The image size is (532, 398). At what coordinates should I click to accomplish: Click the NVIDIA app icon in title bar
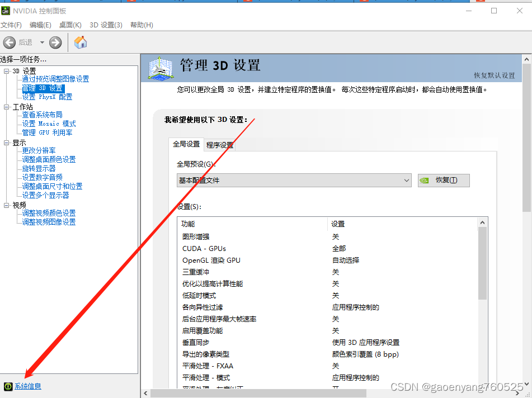click(6, 11)
